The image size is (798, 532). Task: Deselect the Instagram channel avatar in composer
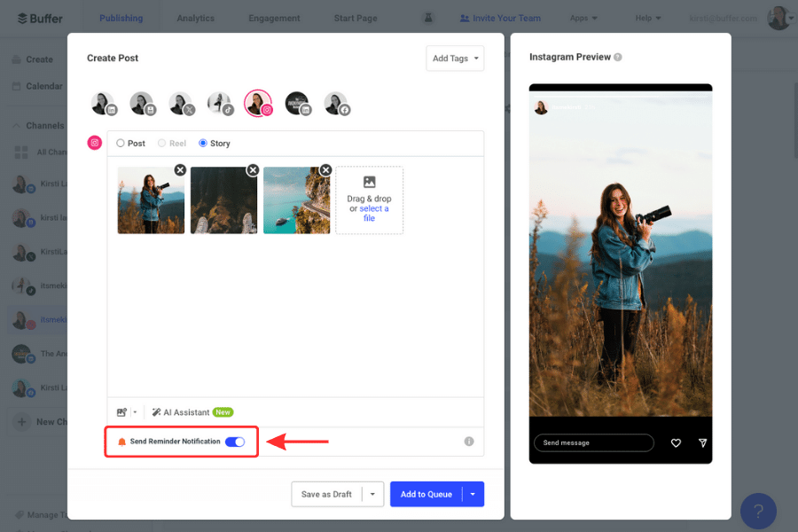(259, 104)
